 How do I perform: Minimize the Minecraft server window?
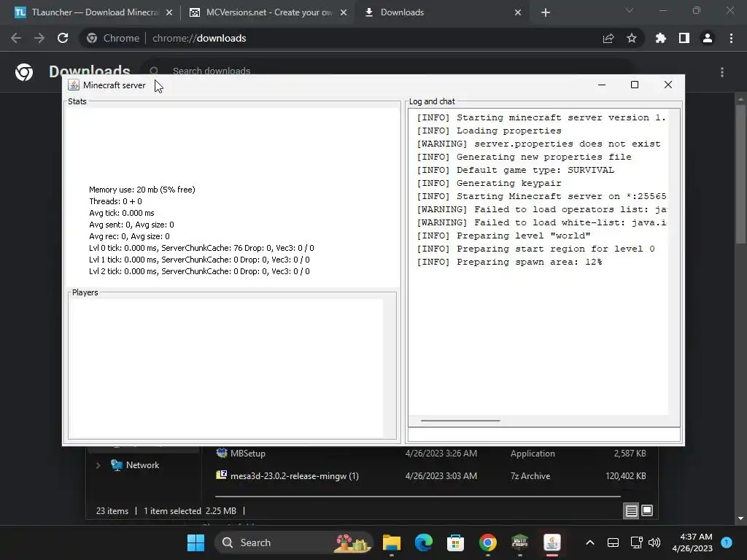(x=602, y=85)
